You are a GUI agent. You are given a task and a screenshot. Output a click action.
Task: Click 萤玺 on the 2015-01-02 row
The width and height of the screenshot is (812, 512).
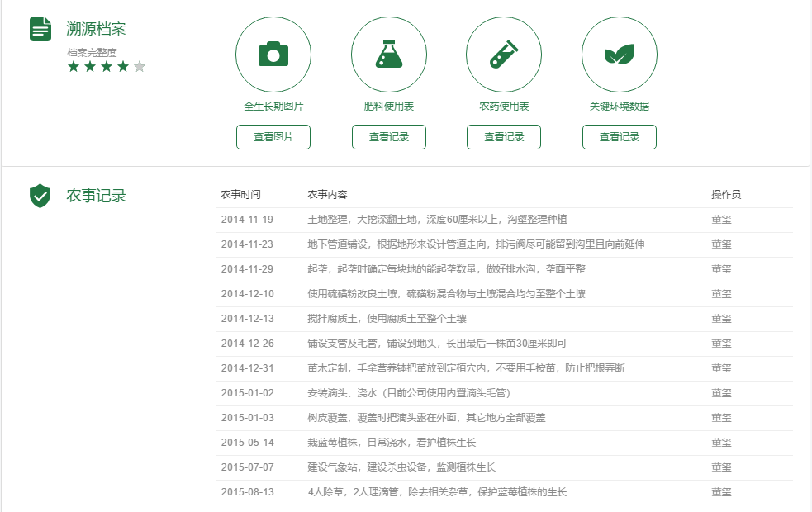click(x=720, y=393)
